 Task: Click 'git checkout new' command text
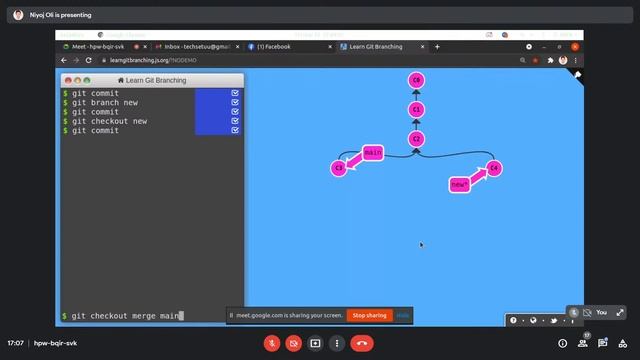click(x=109, y=121)
